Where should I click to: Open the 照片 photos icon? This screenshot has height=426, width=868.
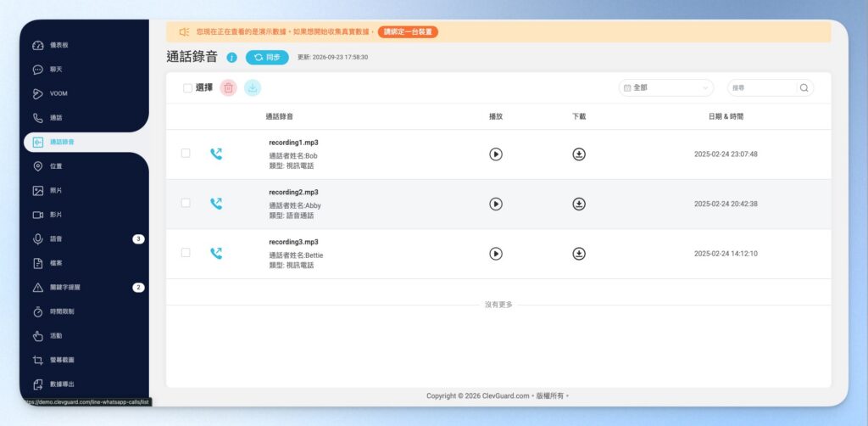(37, 191)
